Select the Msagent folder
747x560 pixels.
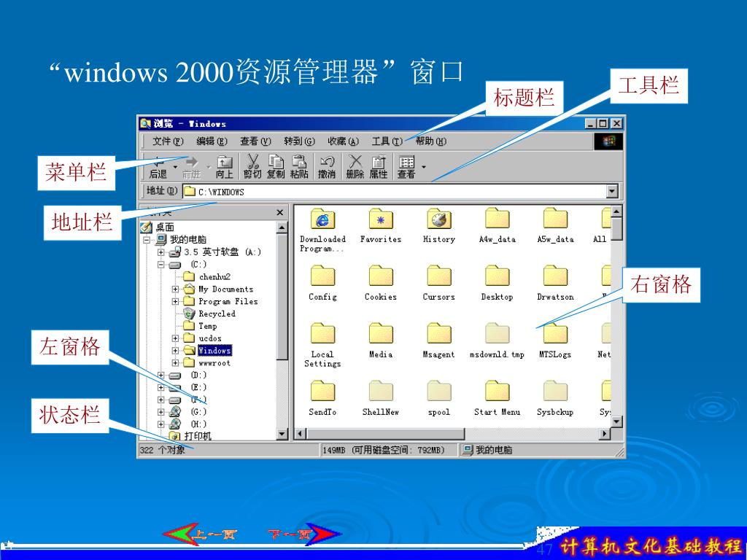coord(438,340)
